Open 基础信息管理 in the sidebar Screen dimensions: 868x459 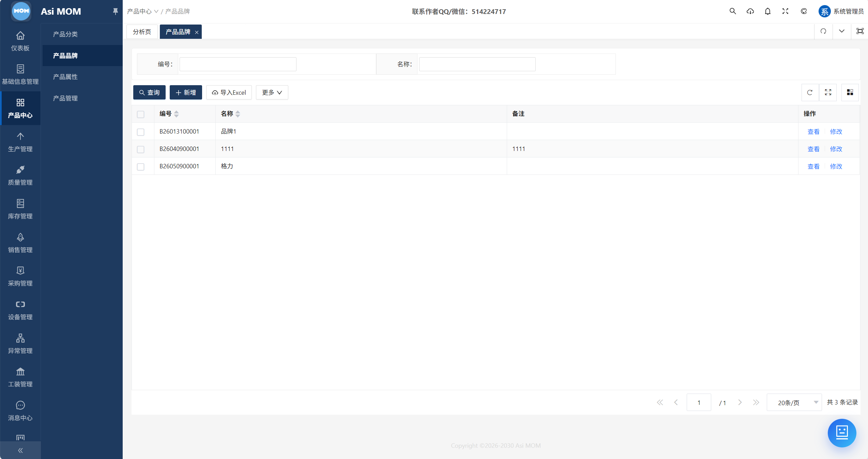(20, 75)
